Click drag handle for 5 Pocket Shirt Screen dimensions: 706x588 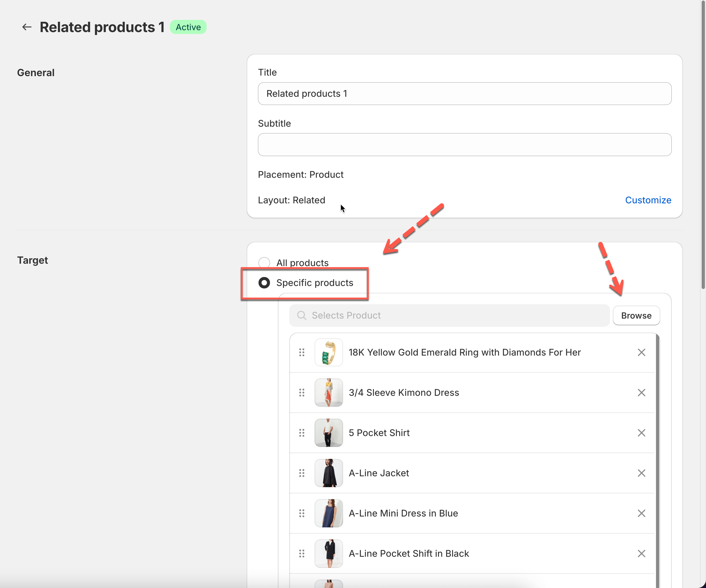click(x=301, y=433)
